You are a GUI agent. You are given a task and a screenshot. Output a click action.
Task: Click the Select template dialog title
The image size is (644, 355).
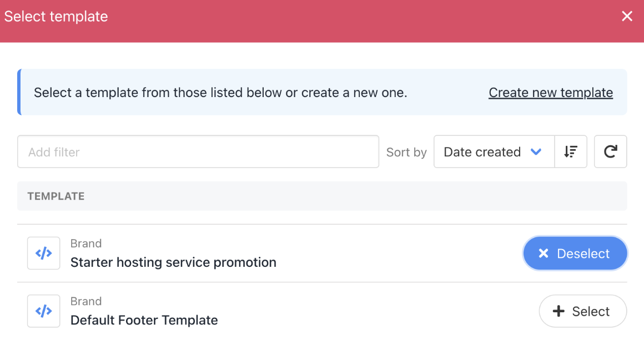click(x=56, y=17)
